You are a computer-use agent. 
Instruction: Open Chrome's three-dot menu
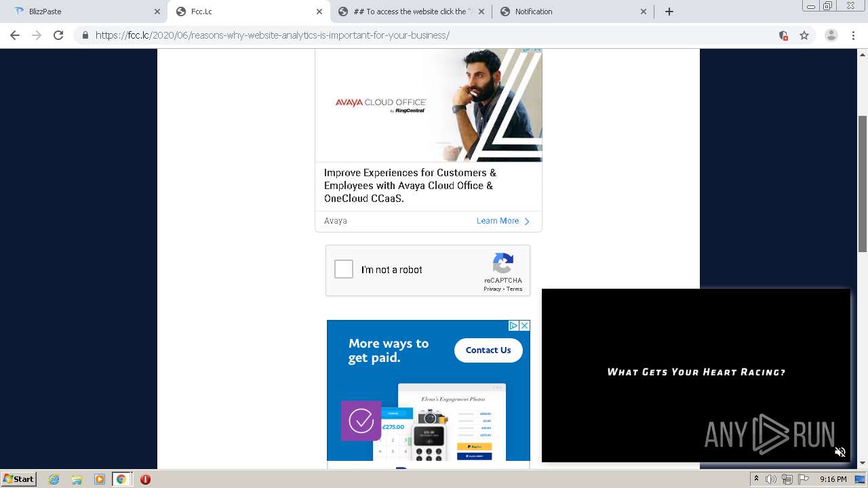click(853, 35)
